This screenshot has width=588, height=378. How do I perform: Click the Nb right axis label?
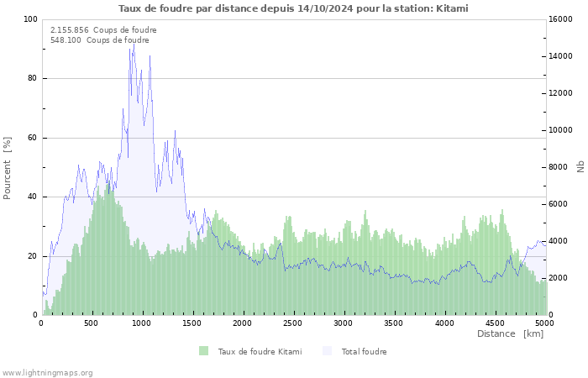tap(580, 167)
